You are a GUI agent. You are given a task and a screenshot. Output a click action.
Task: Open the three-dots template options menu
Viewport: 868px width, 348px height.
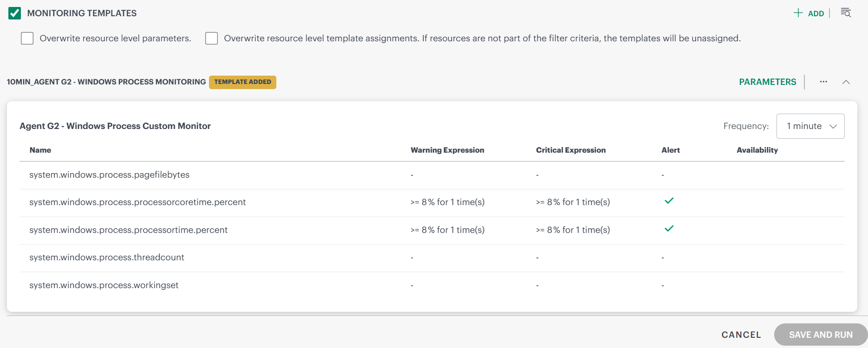823,82
